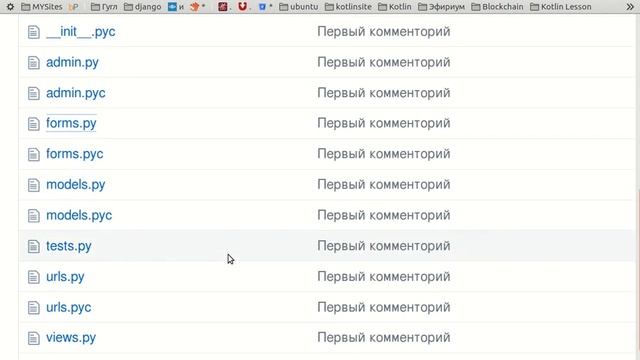This screenshot has width=640, height=360.
Task: Click commit message 'Первый комментарий' for models.py
Action: click(384, 184)
